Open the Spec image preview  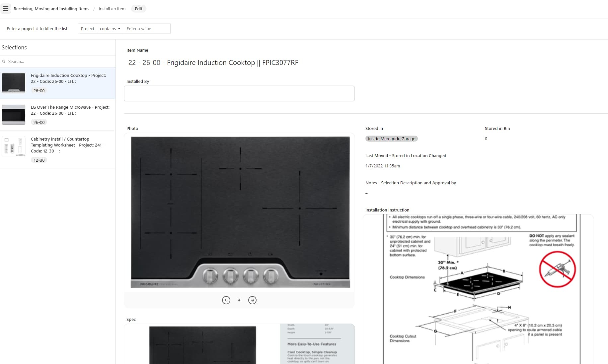(x=239, y=344)
